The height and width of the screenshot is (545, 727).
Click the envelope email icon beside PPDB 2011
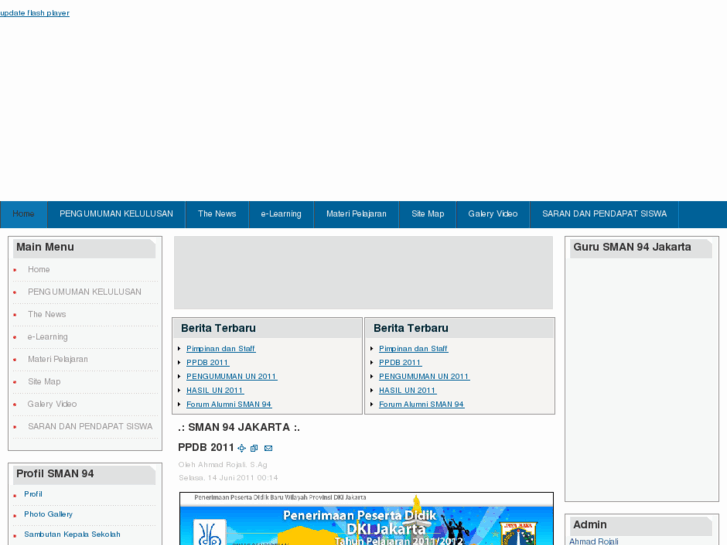point(268,448)
